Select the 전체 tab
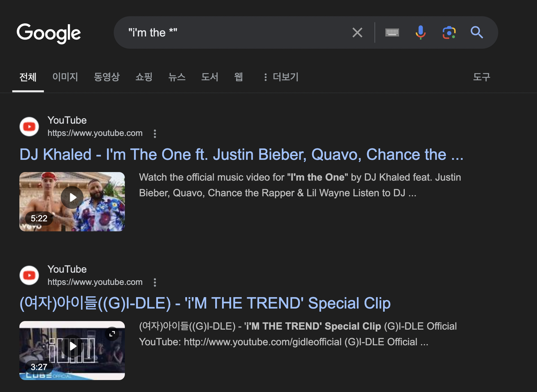 tap(28, 77)
